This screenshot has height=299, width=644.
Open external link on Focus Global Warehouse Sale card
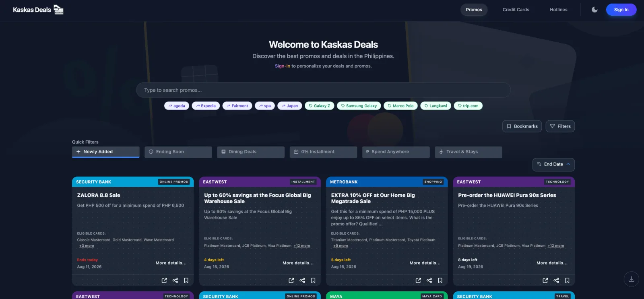pyautogui.click(x=291, y=280)
